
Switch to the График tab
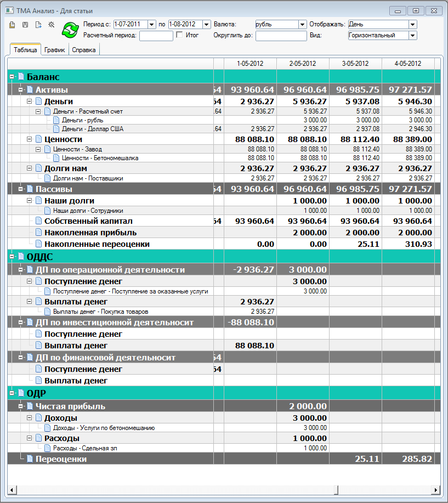55,50
